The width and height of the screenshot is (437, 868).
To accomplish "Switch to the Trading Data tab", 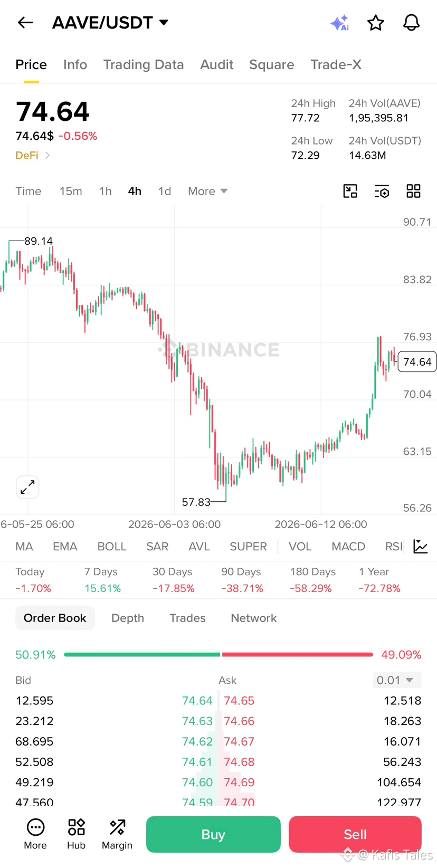I will click(144, 64).
